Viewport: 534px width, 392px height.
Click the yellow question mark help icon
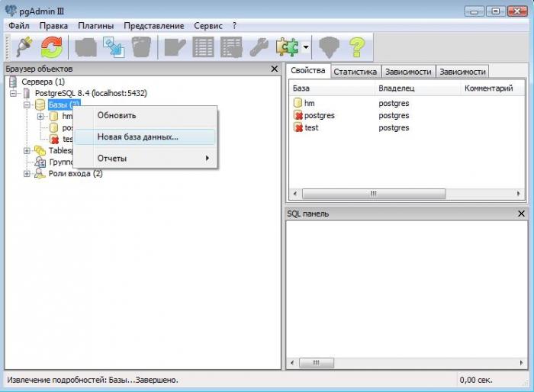pyautogui.click(x=357, y=47)
